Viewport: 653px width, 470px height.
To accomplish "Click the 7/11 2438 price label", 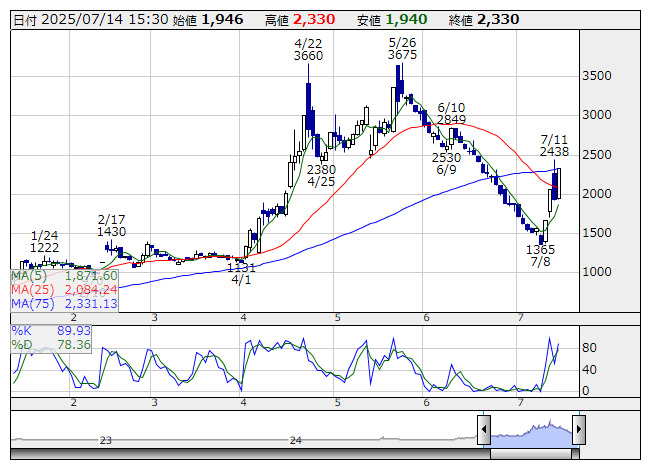I will [x=554, y=145].
